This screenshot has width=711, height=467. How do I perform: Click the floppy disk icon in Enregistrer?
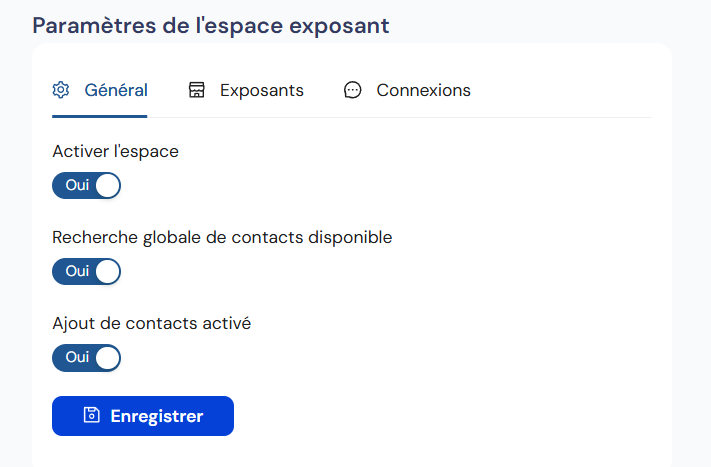point(92,416)
